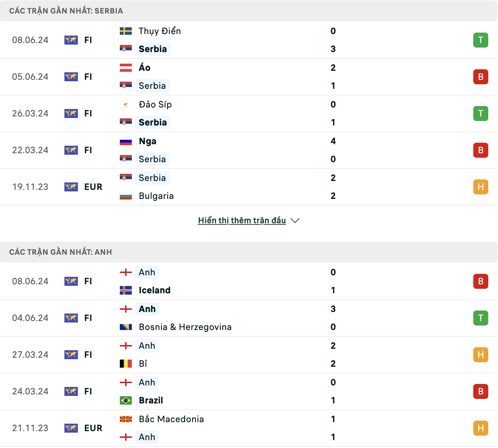Click the Bulgaria flag icon
498x448 pixels.
pyautogui.click(x=126, y=196)
